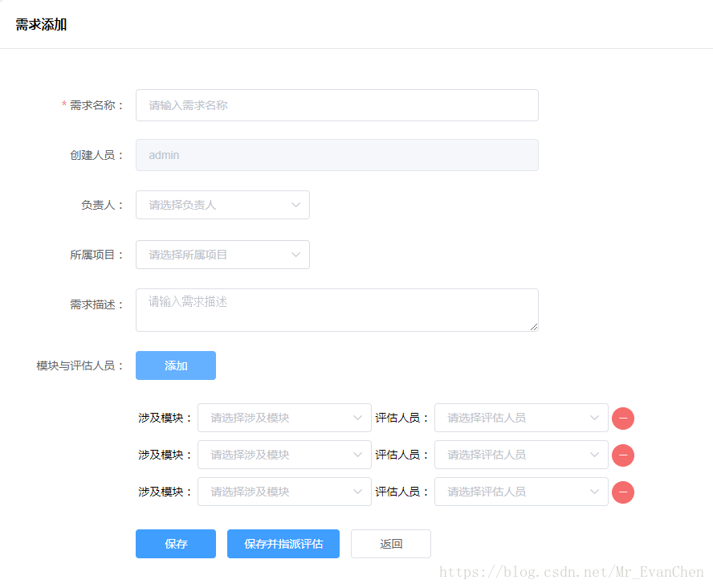713x588 pixels.
Task: Remove the third module row with the red minus
Action: click(x=623, y=492)
